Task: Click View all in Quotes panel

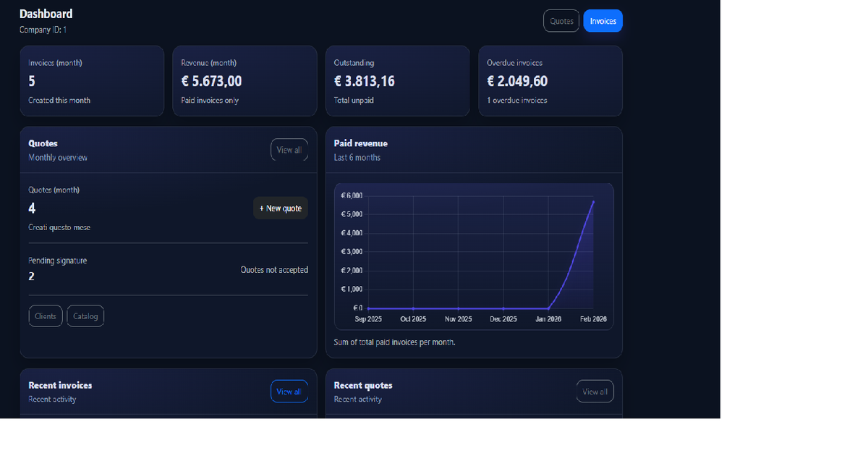Action: [x=289, y=150]
